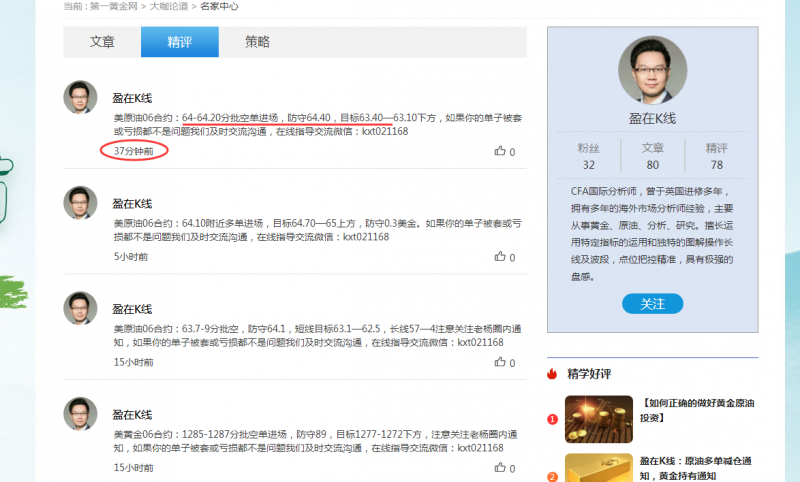800x482 pixels.
Task: Click number 1 ranking badge
Action: (x=552, y=419)
